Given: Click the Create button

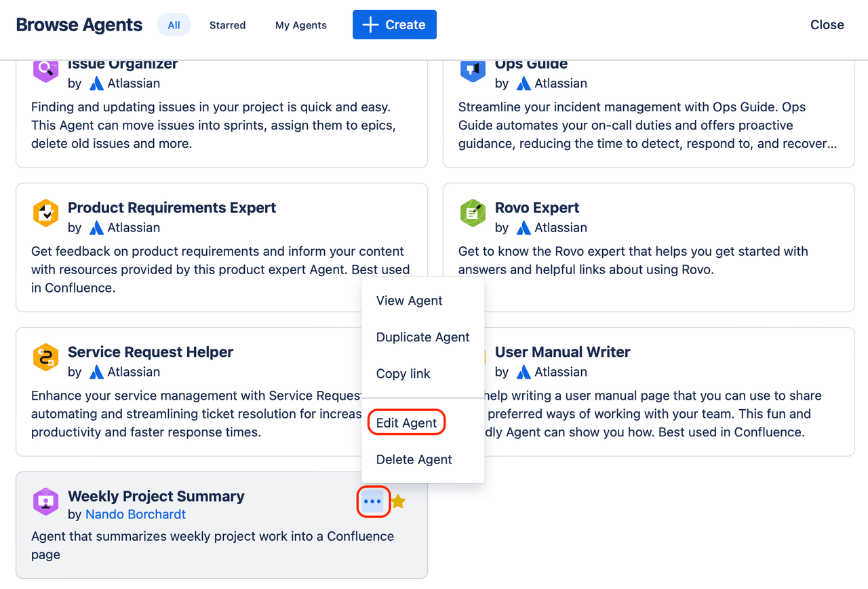Looking at the screenshot, I should point(394,24).
